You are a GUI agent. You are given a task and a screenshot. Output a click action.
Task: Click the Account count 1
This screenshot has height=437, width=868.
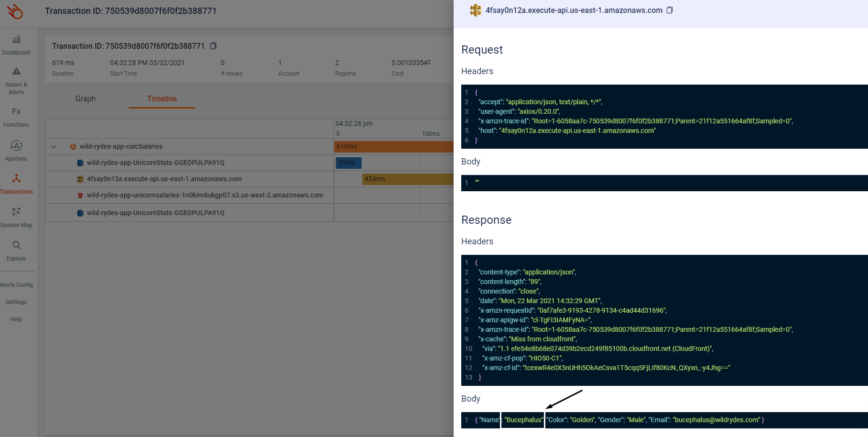tap(280, 63)
